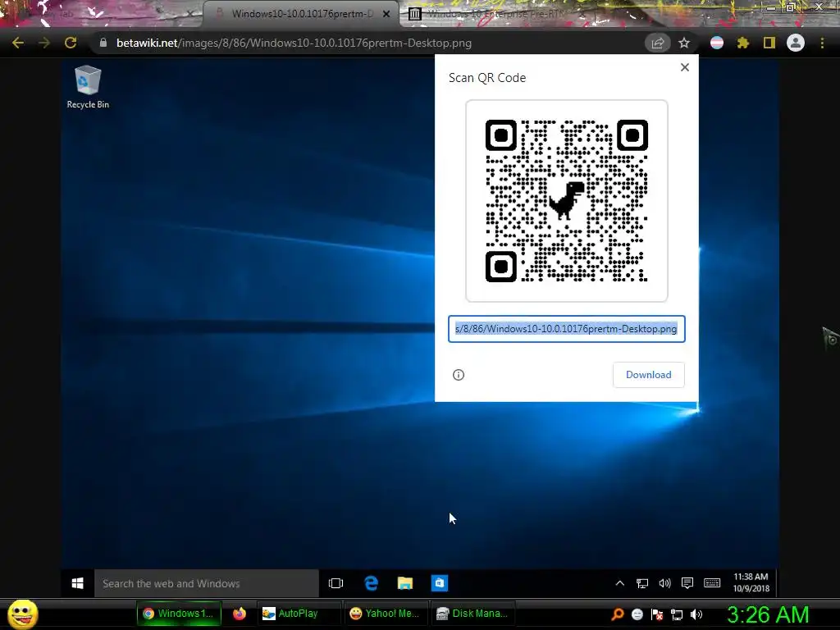840x630 pixels.
Task: Click the round white face tray icon
Action: (x=637, y=614)
